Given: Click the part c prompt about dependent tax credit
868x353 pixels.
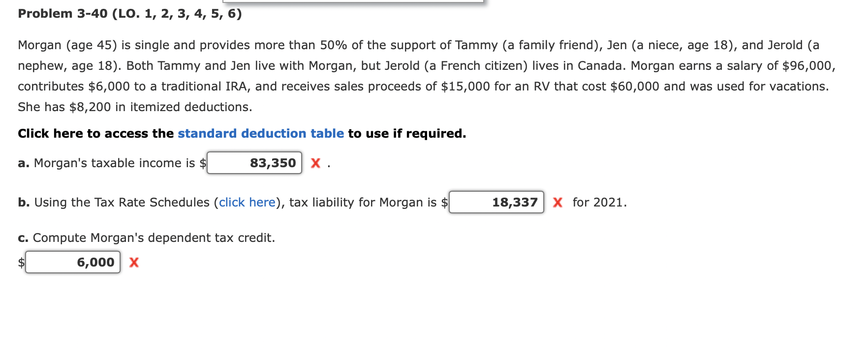Looking at the screenshot, I should pos(146,237).
